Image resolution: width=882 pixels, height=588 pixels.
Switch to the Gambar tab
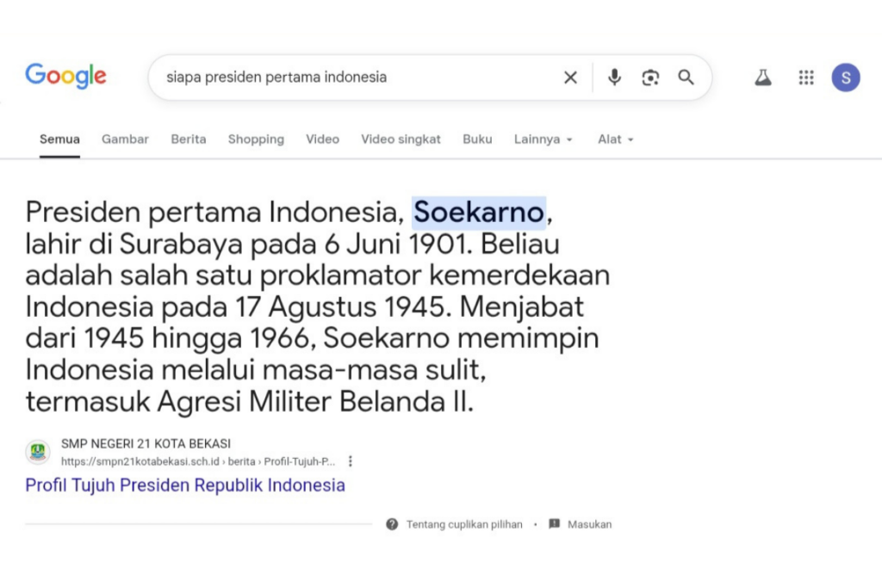pos(125,139)
